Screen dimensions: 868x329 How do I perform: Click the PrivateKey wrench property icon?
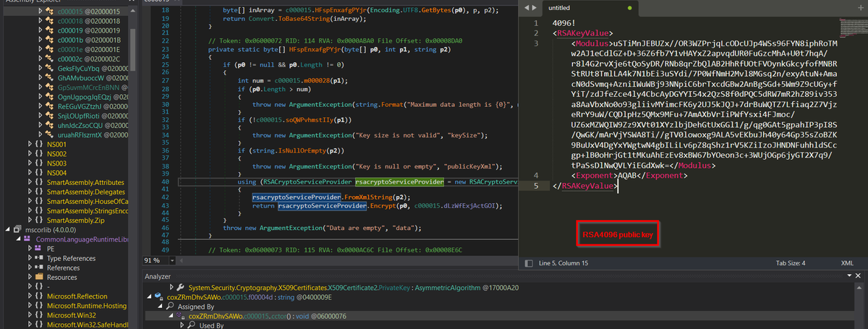pos(181,287)
